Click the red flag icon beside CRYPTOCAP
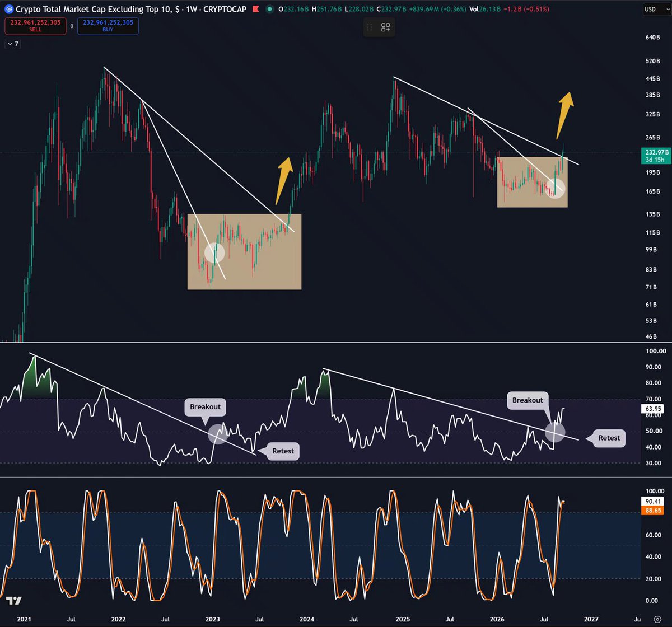This screenshot has width=672, height=627. pyautogui.click(x=256, y=9)
